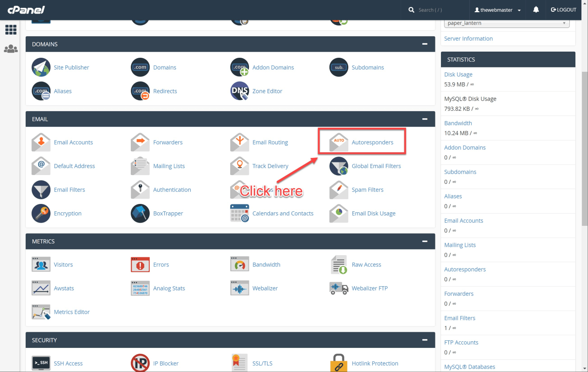Screen dimensions: 588x372
Task: Click the BoxTrapper icon
Action: [140, 213]
